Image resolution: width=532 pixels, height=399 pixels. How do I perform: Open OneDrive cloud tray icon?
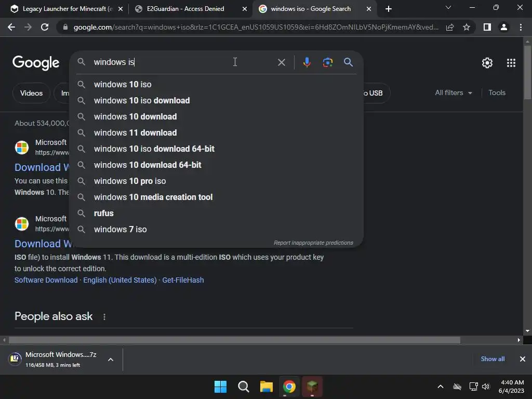457,387
